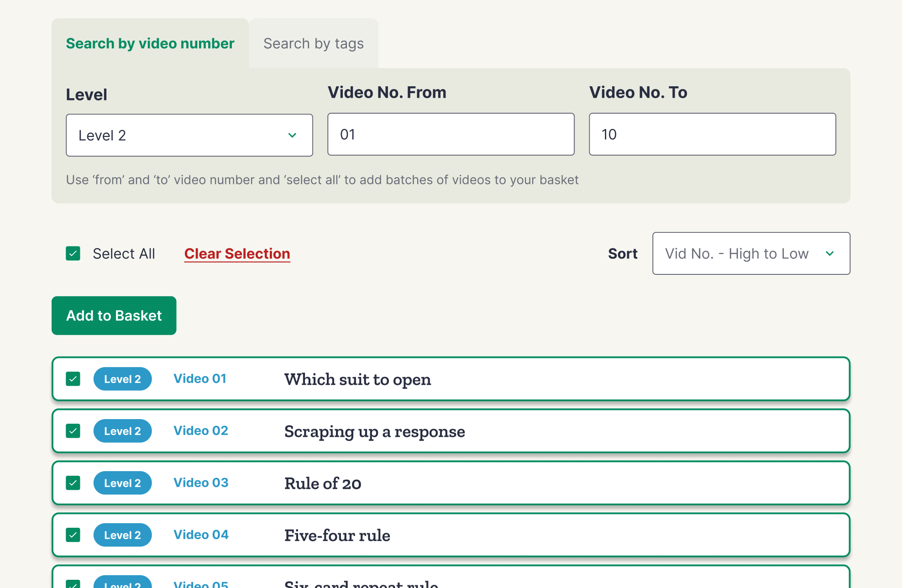
Task: Uncheck the Select All checkbox
Action: [x=73, y=253]
